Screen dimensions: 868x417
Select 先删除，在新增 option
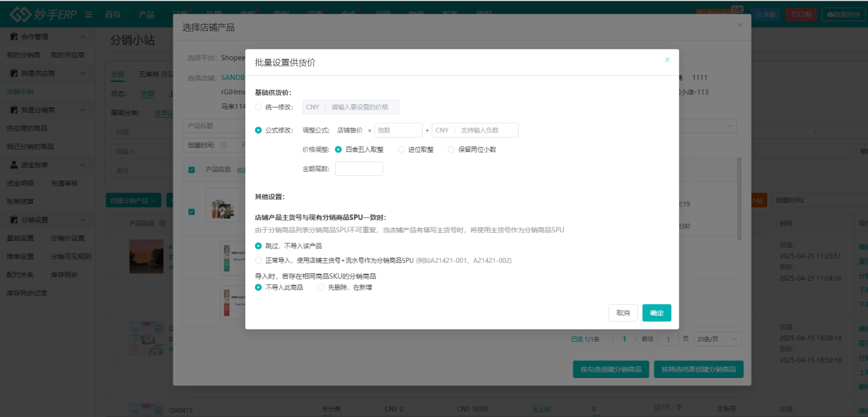(321, 287)
